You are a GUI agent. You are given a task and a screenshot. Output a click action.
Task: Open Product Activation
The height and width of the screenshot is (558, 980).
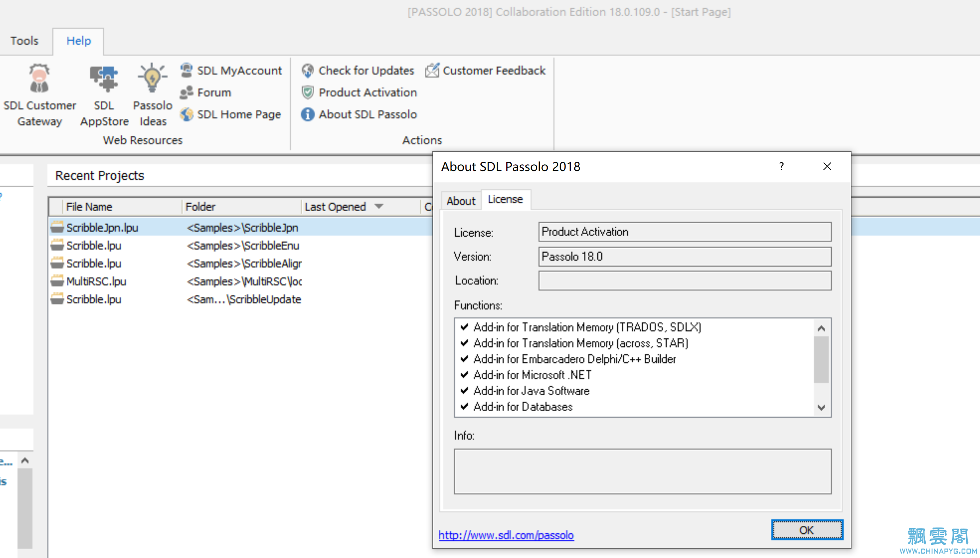click(360, 92)
